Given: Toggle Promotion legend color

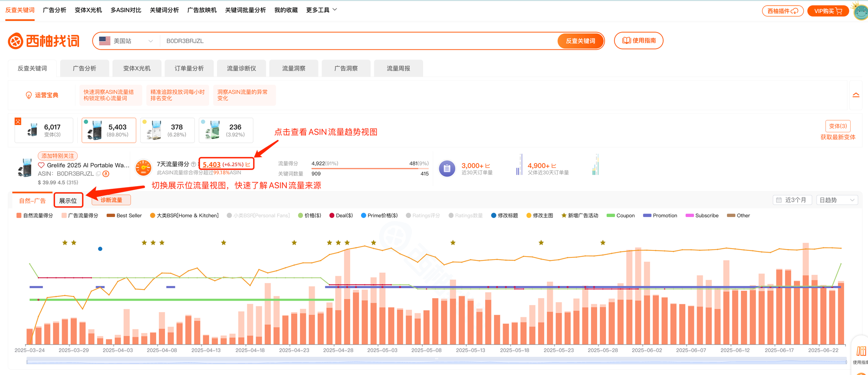Looking at the screenshot, I should point(647,215).
